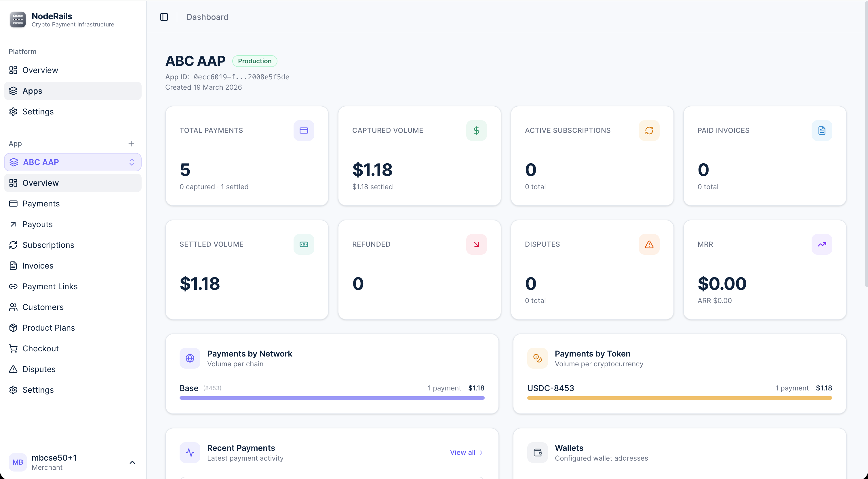This screenshot has width=868, height=479.
Task: Click the Subscriptions refresh icon in sidebar
Action: coord(14,245)
